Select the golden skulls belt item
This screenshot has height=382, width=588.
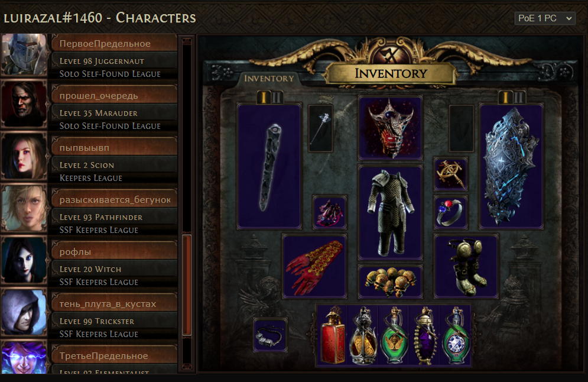tap(391, 281)
